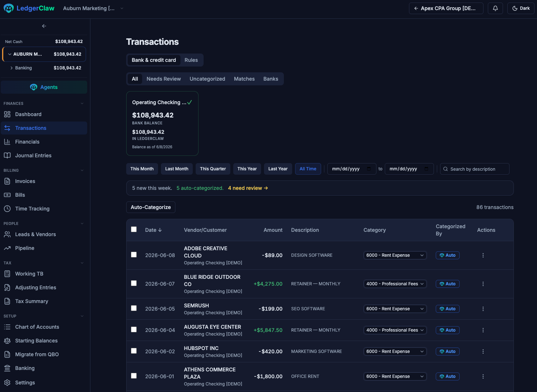Sort by the Date column header
Screen dimensions: 537x392
coord(153,230)
